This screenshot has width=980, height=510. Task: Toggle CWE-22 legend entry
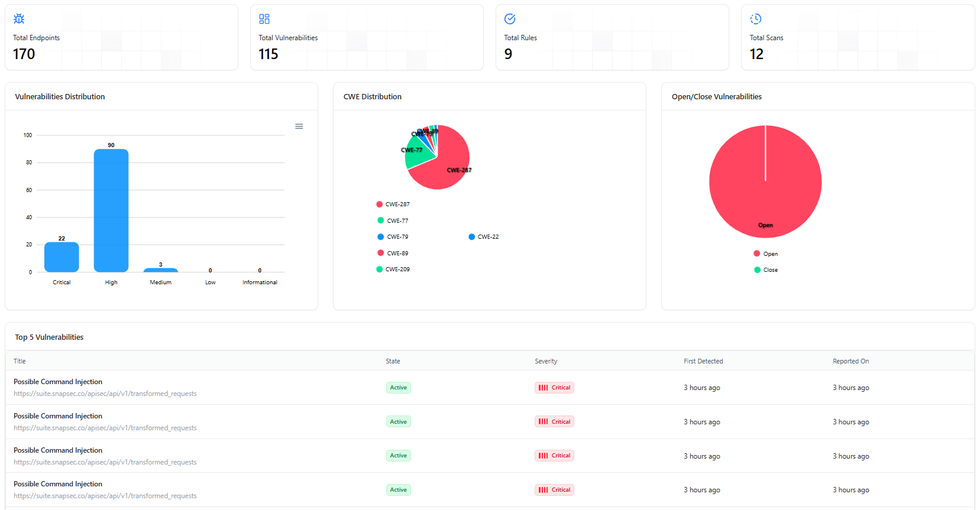coord(483,237)
